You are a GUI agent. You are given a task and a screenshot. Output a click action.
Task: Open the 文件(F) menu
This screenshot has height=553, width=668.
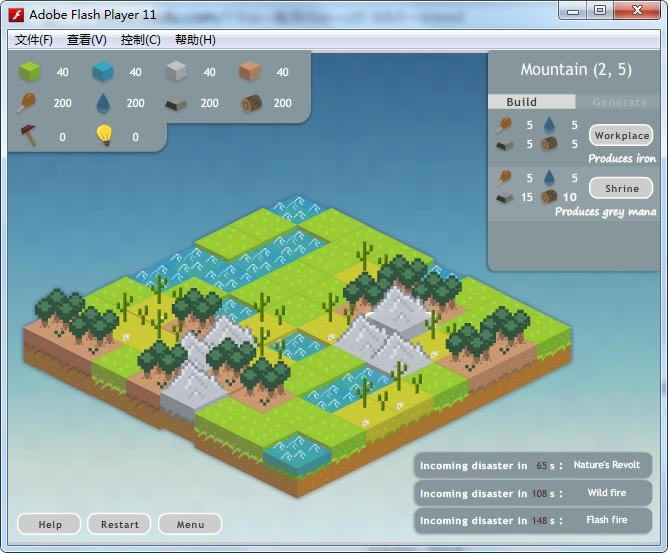34,40
